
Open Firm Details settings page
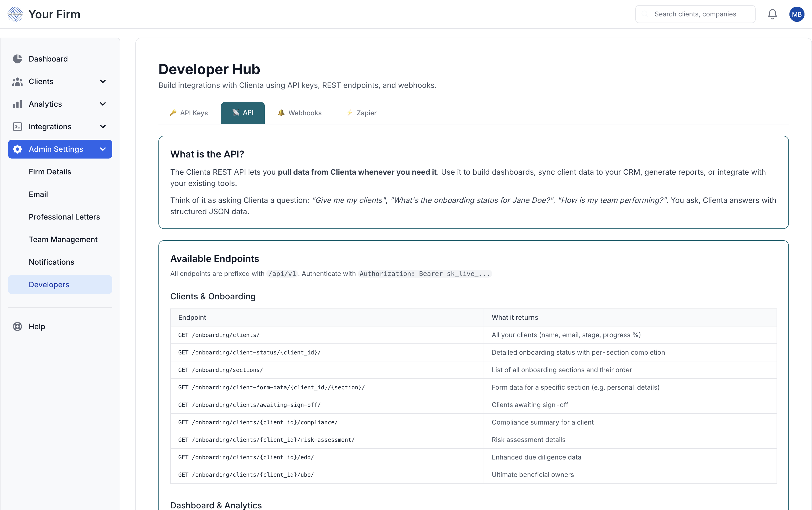(50, 172)
